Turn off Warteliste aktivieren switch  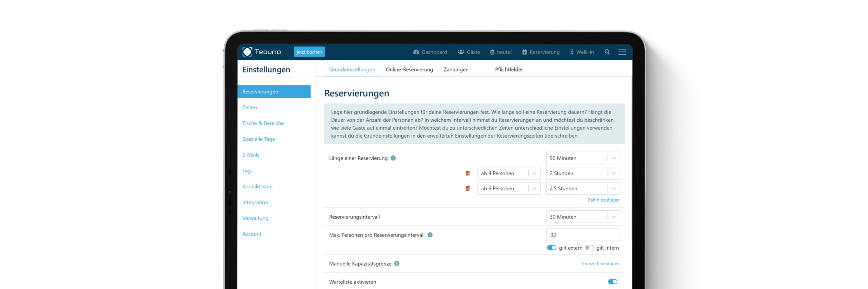pyautogui.click(x=612, y=282)
